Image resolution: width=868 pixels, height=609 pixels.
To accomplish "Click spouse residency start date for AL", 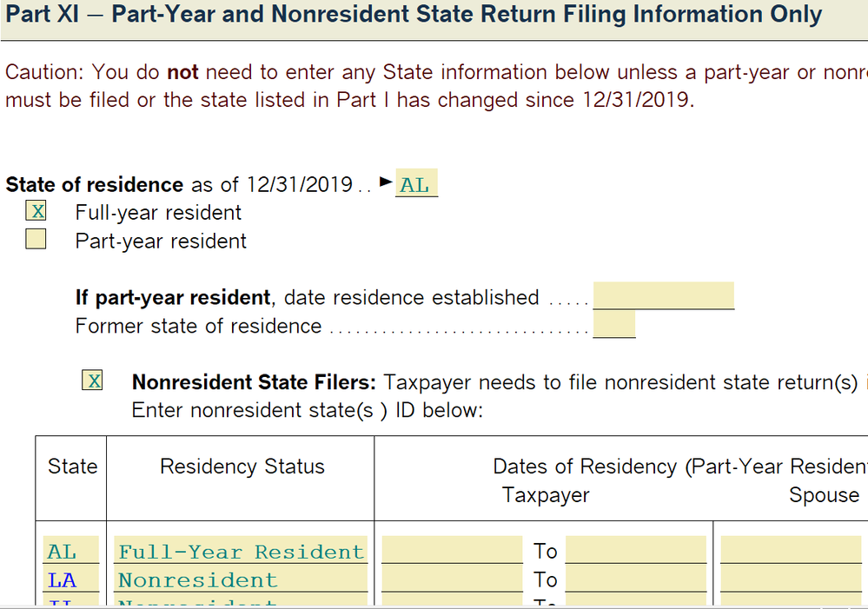I will [x=791, y=551].
